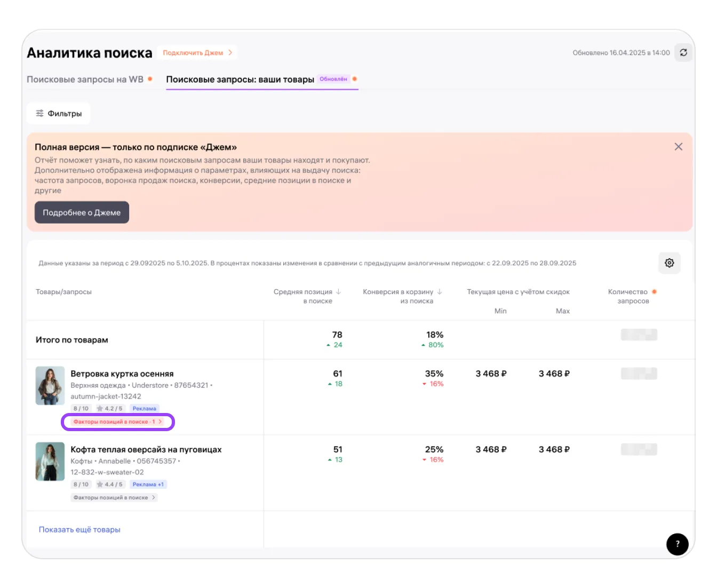Click the Реклама badge on Ветровка
Viewport: 717px width, 588px height.
click(144, 409)
